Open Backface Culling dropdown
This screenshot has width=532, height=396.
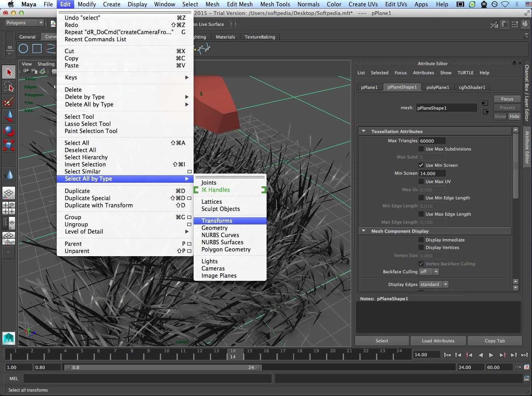[x=429, y=272]
